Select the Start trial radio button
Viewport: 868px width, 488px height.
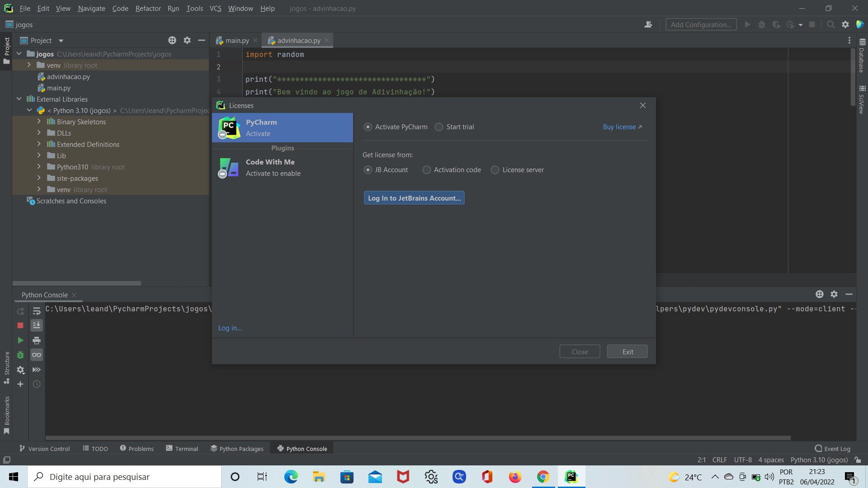(x=439, y=127)
